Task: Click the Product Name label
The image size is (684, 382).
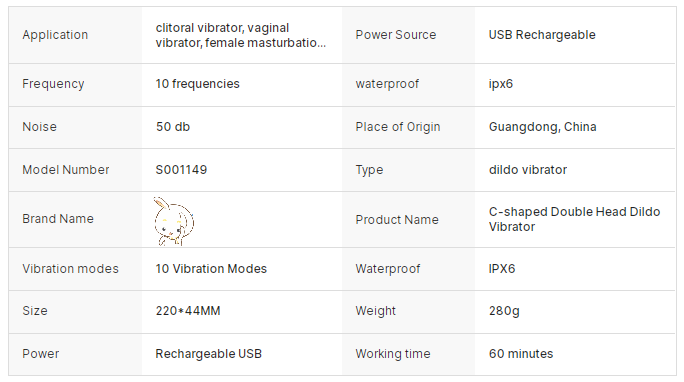Action: pyautogui.click(x=397, y=219)
